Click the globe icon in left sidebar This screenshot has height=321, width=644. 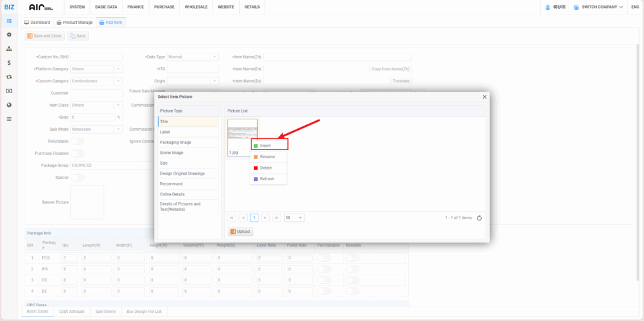(x=9, y=105)
